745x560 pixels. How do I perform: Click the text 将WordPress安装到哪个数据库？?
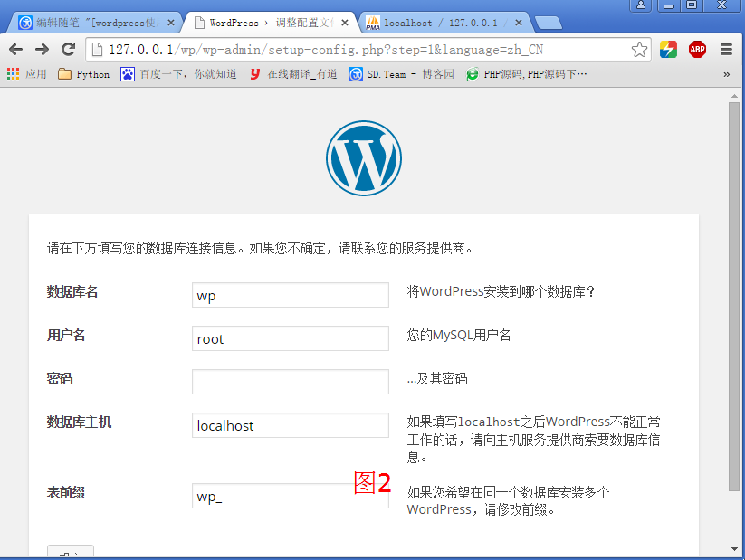[501, 291]
